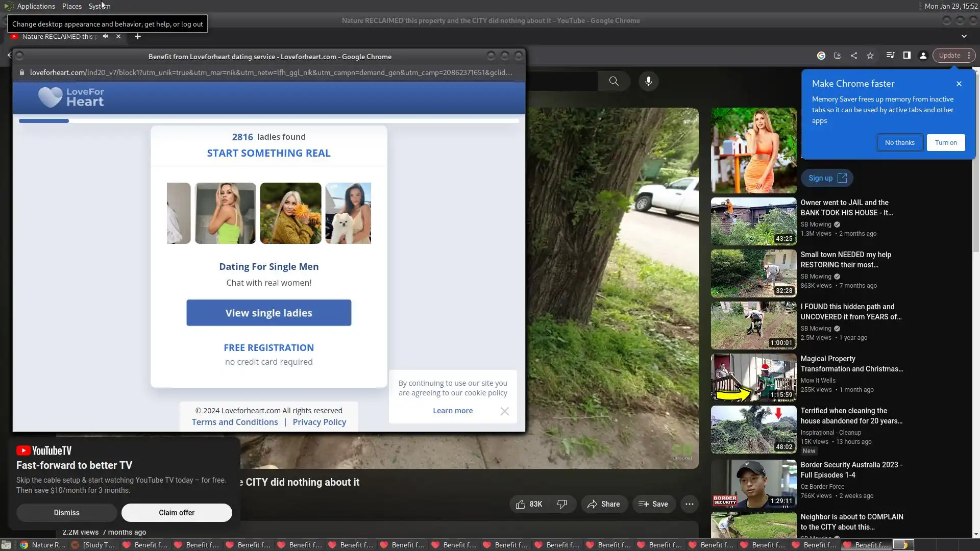Open the Chrome Update menu dots
Image resolution: width=980 pixels, height=551 pixels.
(969, 56)
